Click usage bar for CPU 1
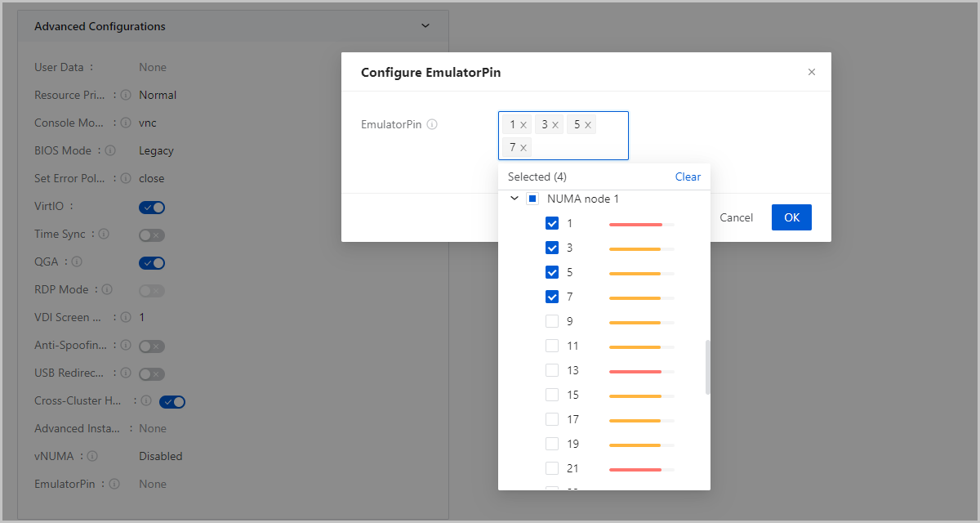This screenshot has width=980, height=523. [642, 224]
